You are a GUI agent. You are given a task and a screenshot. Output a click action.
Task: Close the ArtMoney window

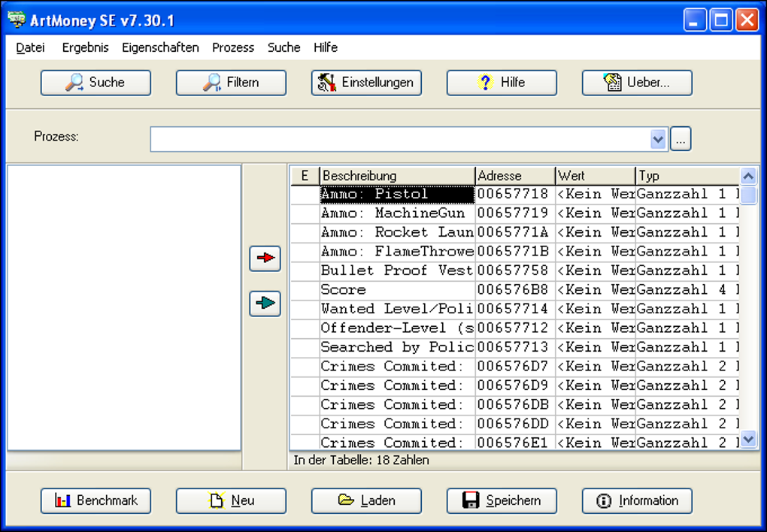coord(747,20)
